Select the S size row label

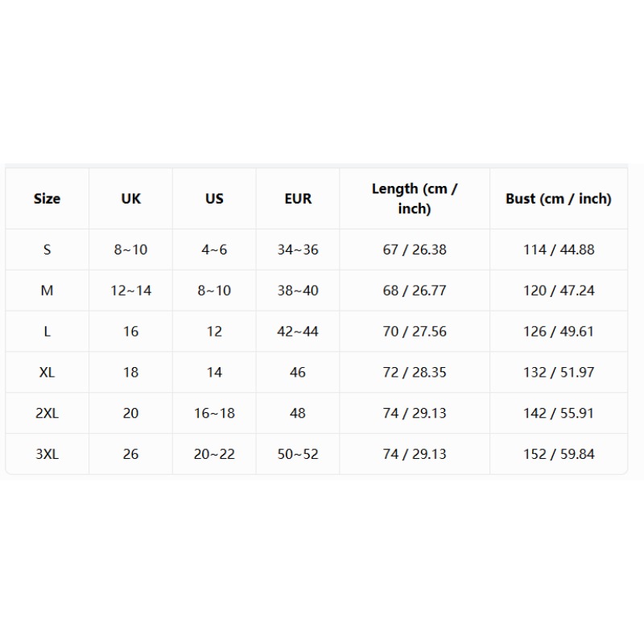point(47,250)
